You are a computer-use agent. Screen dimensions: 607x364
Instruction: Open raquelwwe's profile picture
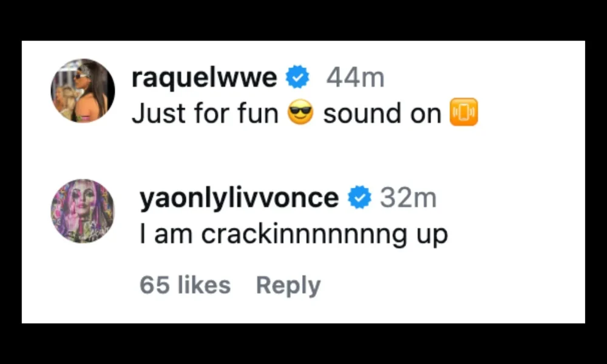[83, 90]
